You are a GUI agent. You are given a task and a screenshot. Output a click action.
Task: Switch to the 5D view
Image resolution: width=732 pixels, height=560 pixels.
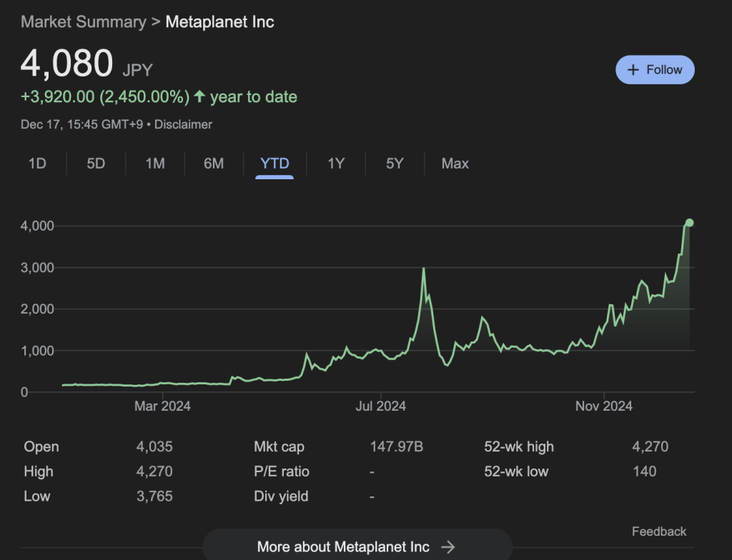click(95, 164)
